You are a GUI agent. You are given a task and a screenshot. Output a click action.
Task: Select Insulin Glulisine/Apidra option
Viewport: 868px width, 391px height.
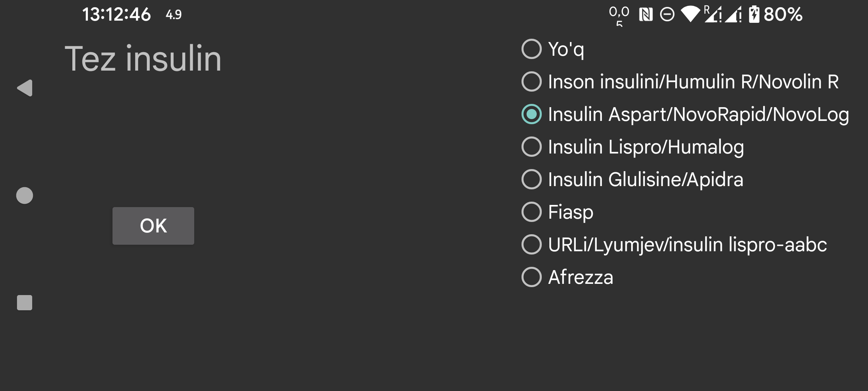(x=532, y=179)
